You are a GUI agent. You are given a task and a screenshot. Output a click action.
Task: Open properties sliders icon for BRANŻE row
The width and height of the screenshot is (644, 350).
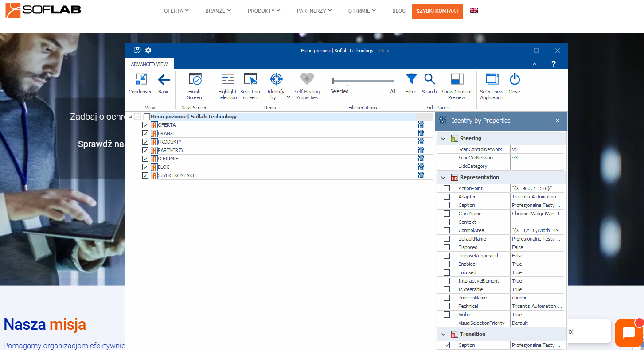click(x=421, y=133)
